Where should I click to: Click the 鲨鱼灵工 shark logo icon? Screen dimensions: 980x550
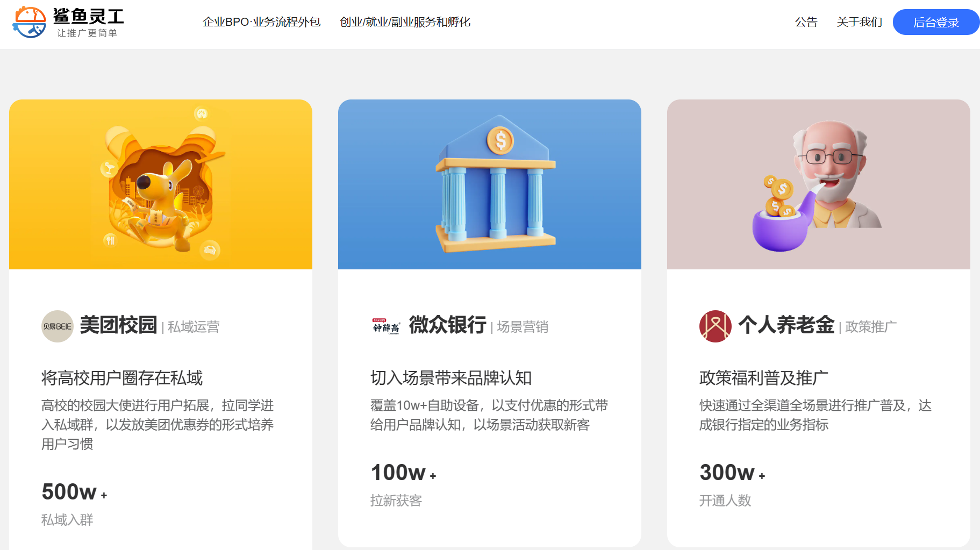click(x=30, y=22)
